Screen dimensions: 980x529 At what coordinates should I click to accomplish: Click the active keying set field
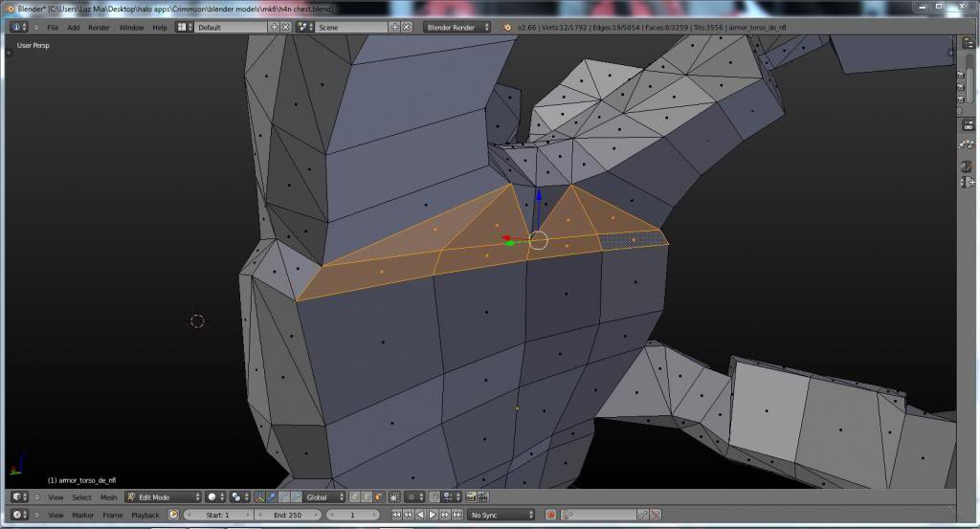coord(598,515)
